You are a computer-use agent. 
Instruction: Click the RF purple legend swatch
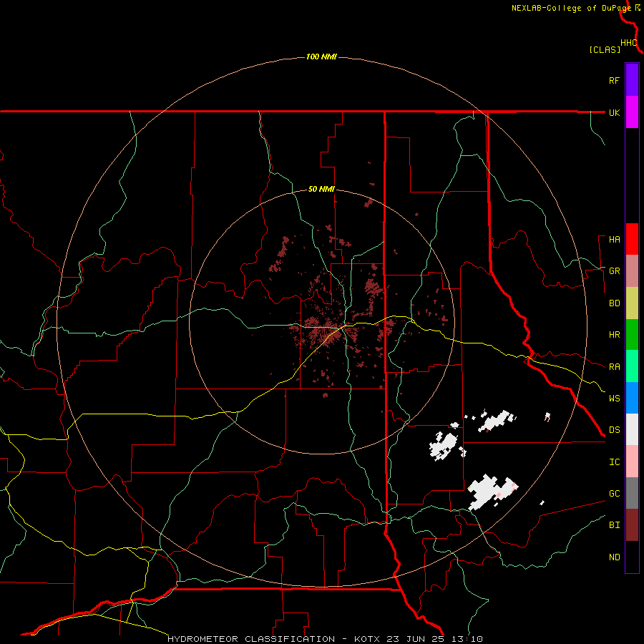click(x=632, y=80)
